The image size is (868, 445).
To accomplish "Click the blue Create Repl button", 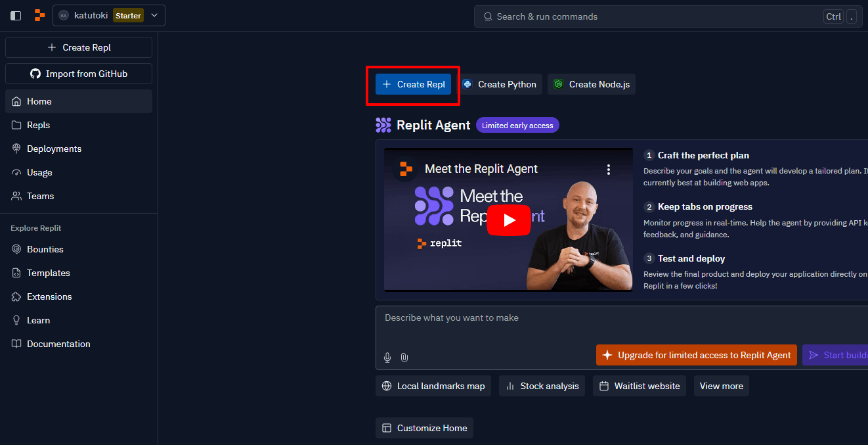I will tap(413, 84).
